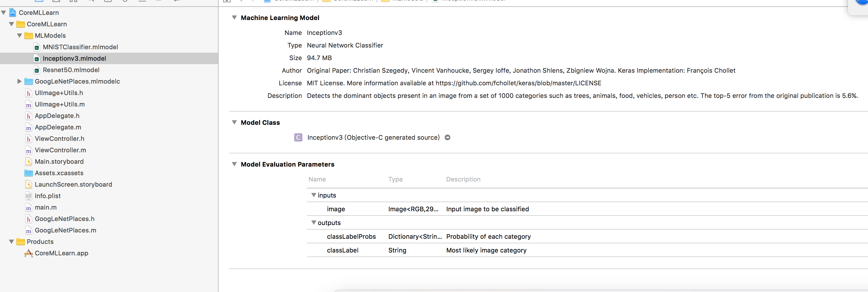Image resolution: width=868 pixels, height=292 pixels.
Task: Click the Assets.xcassets folder icon
Action: [29, 173]
